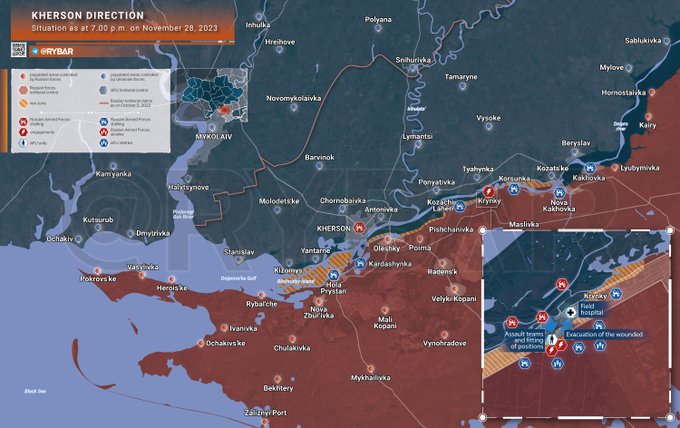Click the Zaliznyi Port label

click(265, 413)
